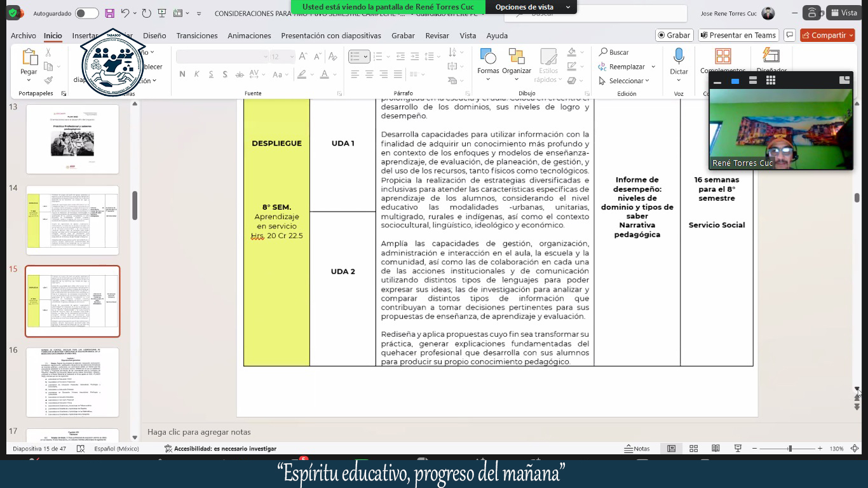The width and height of the screenshot is (868, 488).
Task: Toggle strikethrough formatting
Action: click(x=240, y=74)
